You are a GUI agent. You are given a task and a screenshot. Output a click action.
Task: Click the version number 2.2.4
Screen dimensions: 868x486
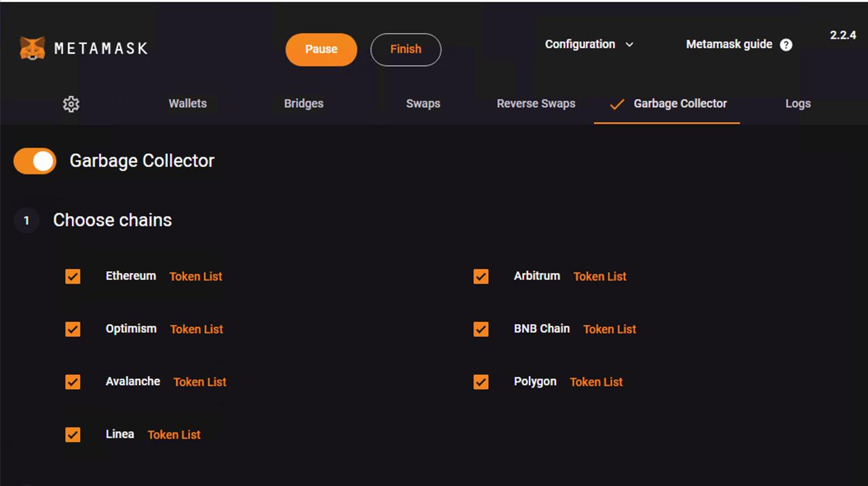click(843, 35)
